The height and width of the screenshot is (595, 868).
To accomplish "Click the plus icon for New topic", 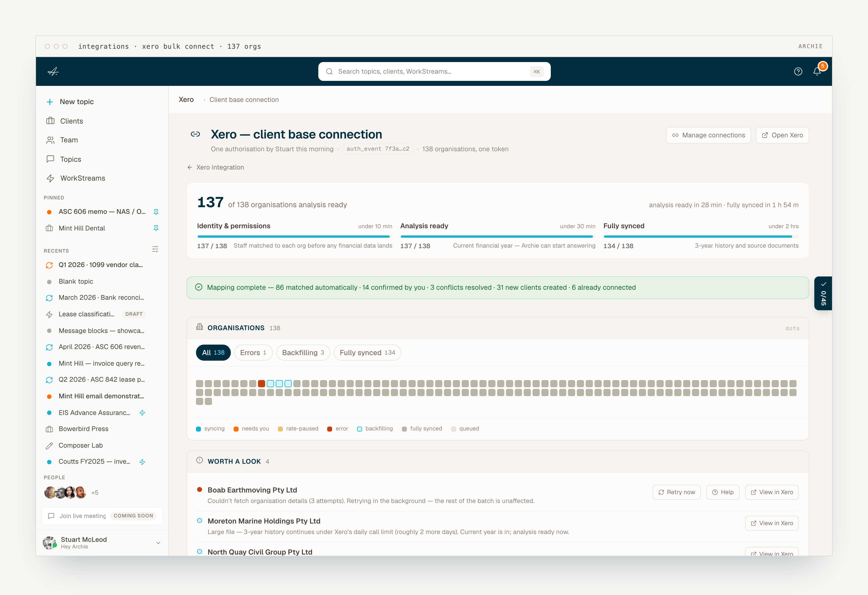I will pos(50,102).
